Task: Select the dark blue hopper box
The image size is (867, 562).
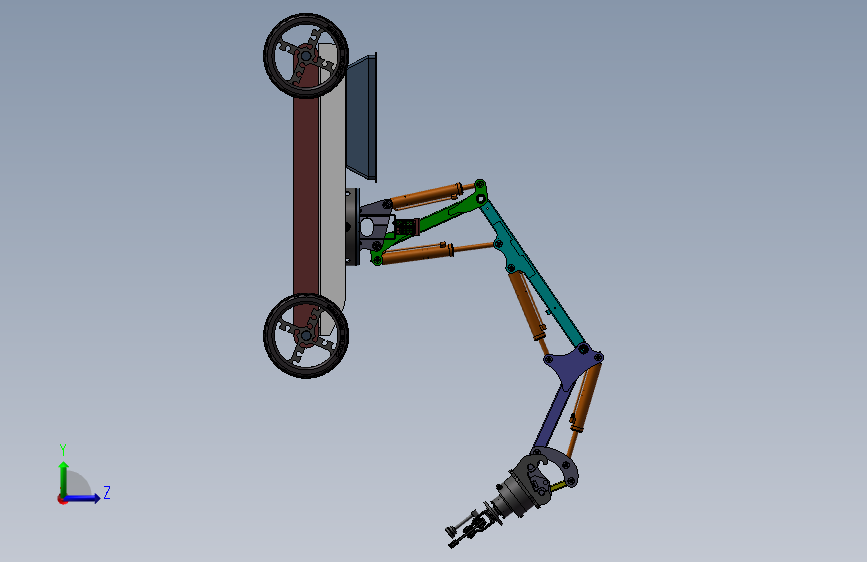Action: pos(362,117)
